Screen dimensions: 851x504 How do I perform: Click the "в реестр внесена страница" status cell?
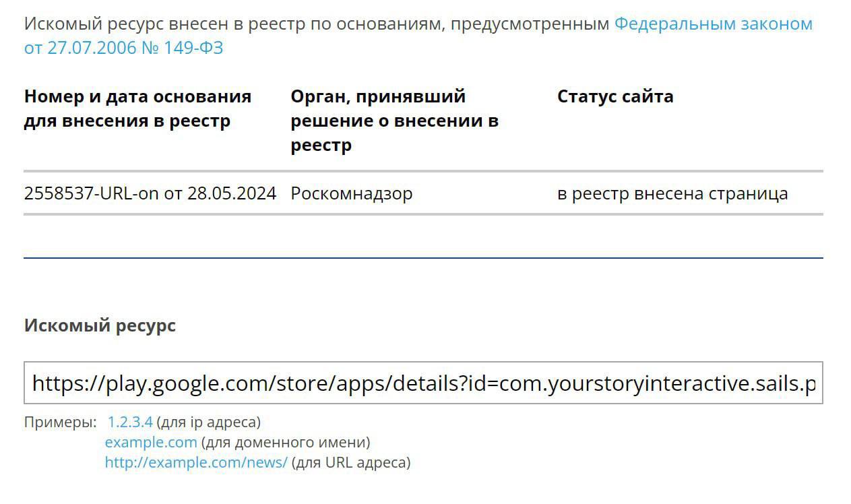point(672,194)
